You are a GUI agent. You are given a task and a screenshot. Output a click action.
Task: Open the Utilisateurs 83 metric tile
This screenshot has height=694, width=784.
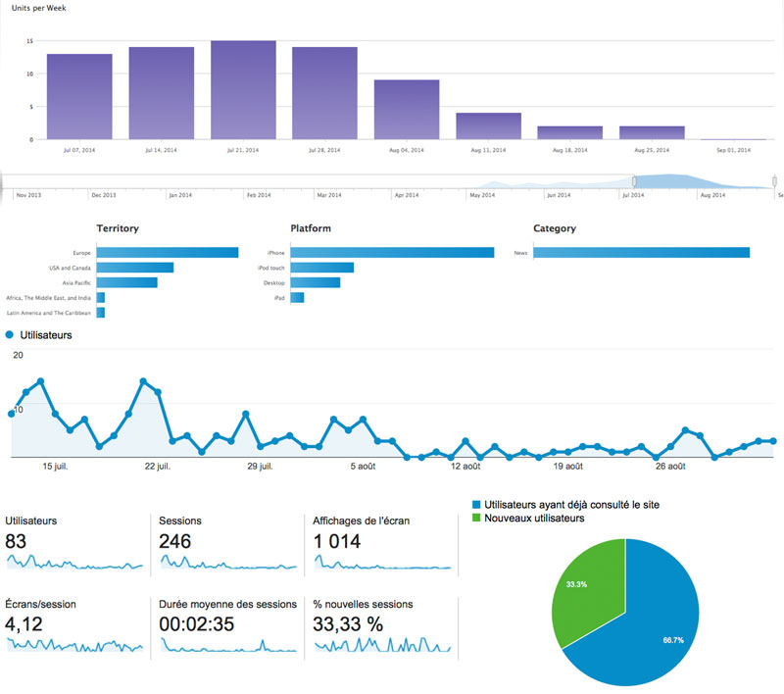(x=75, y=545)
